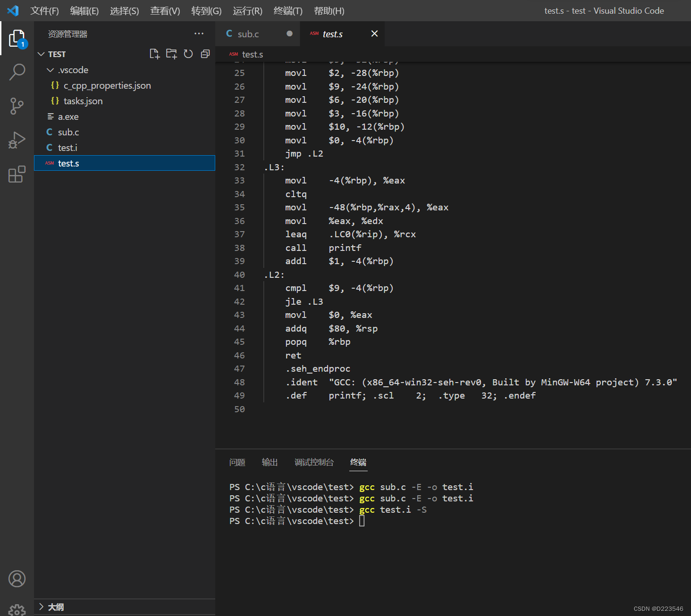
Task: Expand the 大纲 outline section
Action: click(x=41, y=607)
